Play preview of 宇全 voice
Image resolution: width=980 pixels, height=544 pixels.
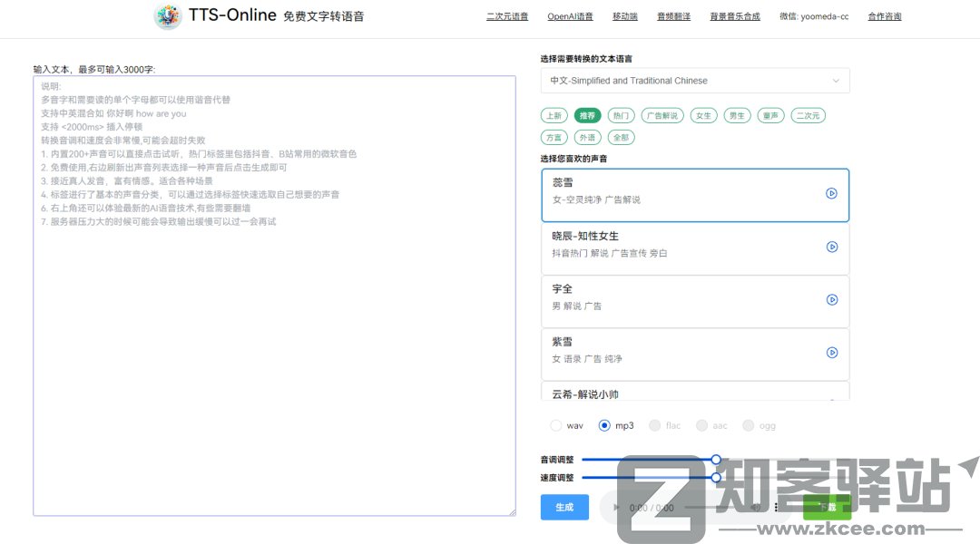coord(832,299)
